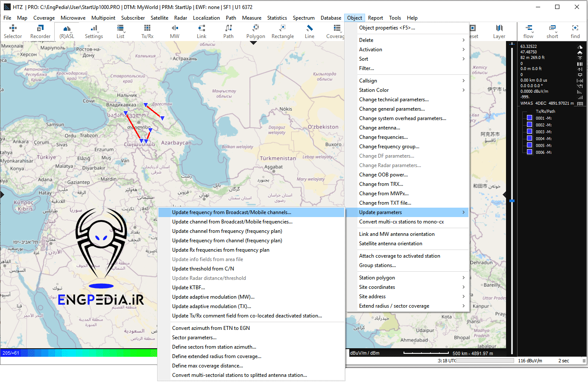Click the Recorder toolbar icon
The image size is (588, 382).
click(40, 32)
